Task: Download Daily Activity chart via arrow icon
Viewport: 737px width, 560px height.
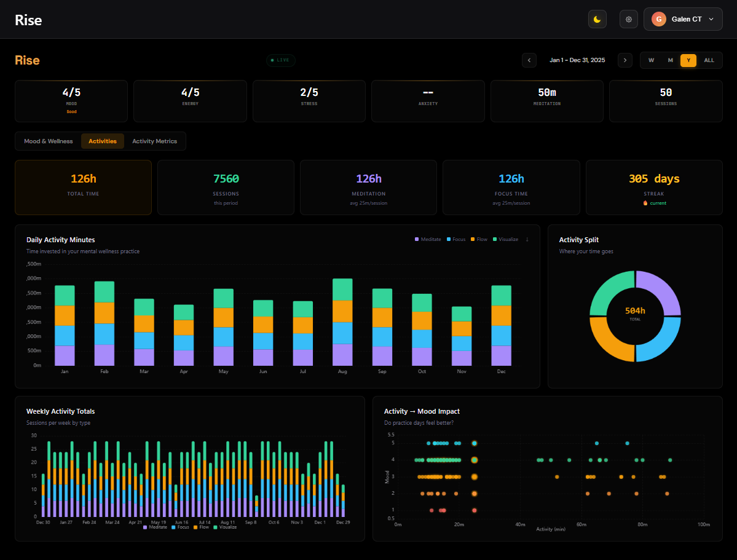Action: [527, 239]
